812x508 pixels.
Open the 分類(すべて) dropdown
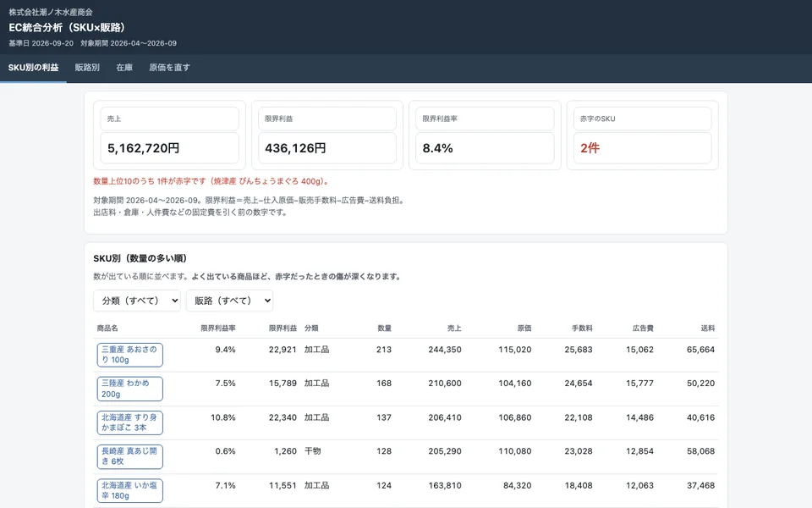click(x=137, y=301)
